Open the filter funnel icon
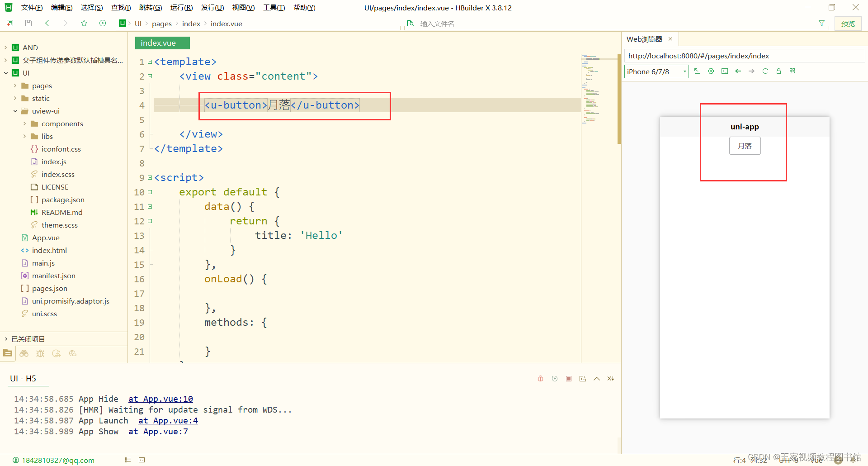The height and width of the screenshot is (466, 868). click(821, 23)
